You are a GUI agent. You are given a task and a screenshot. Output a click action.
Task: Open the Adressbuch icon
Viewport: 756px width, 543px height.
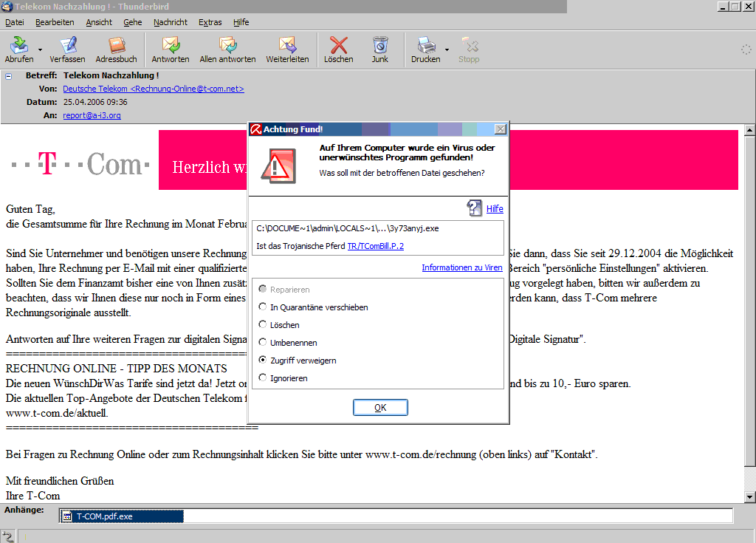point(116,45)
